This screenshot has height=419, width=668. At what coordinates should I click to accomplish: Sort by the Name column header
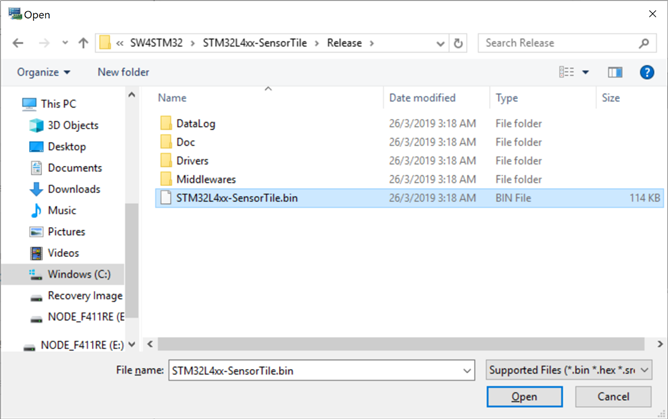pyautogui.click(x=172, y=98)
